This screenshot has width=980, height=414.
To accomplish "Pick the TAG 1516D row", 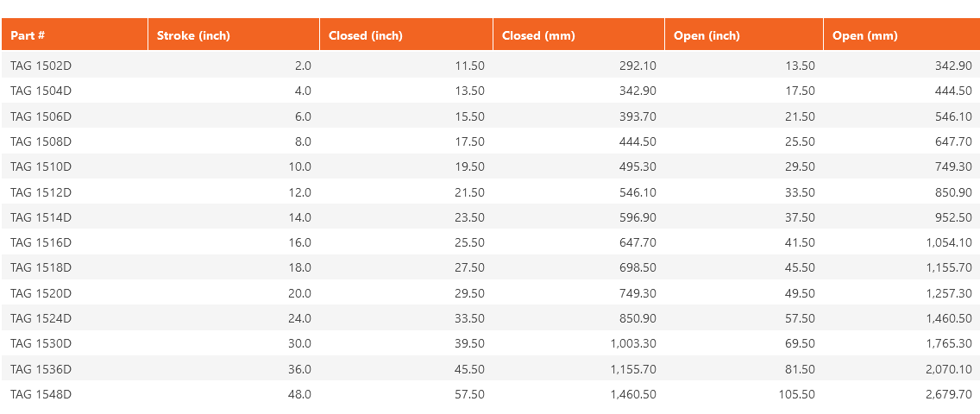I will pyautogui.click(x=41, y=242).
